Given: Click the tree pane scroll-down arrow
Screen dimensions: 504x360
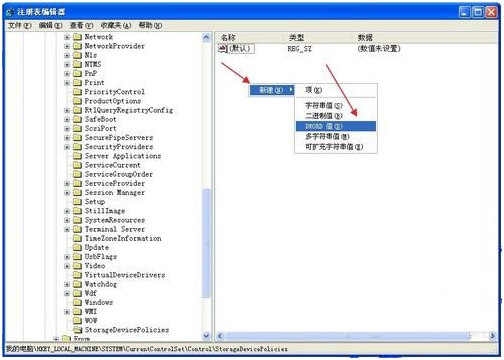Looking at the screenshot, I should click(x=206, y=336).
